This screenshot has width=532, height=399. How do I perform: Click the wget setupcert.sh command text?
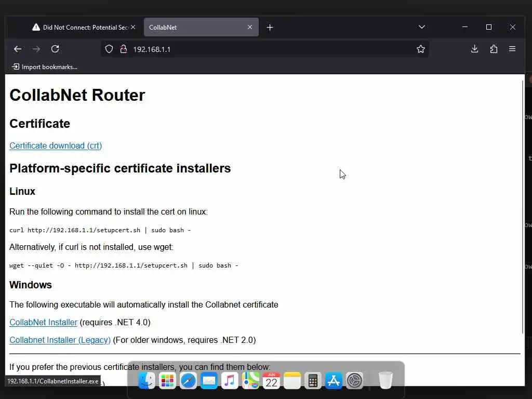coord(124,265)
